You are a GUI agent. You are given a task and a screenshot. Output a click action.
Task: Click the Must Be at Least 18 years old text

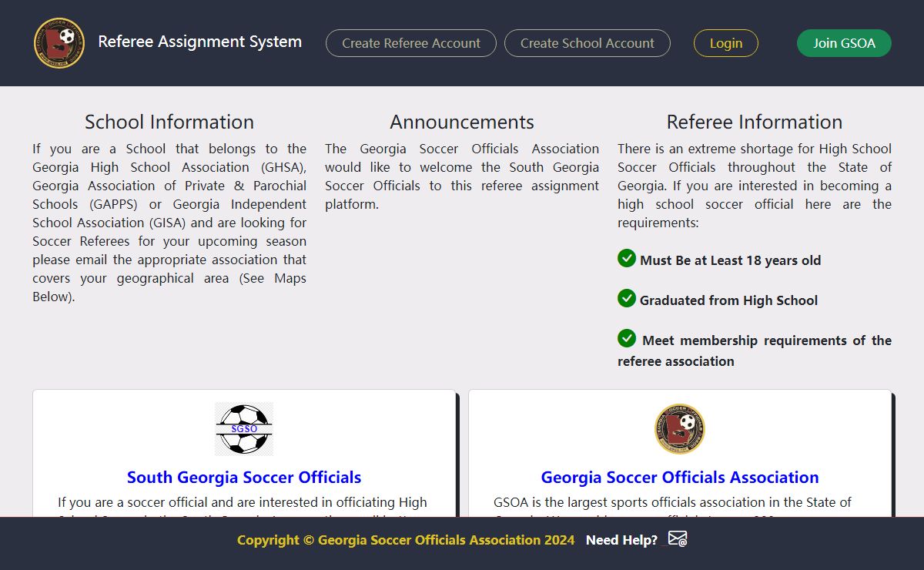(x=731, y=260)
